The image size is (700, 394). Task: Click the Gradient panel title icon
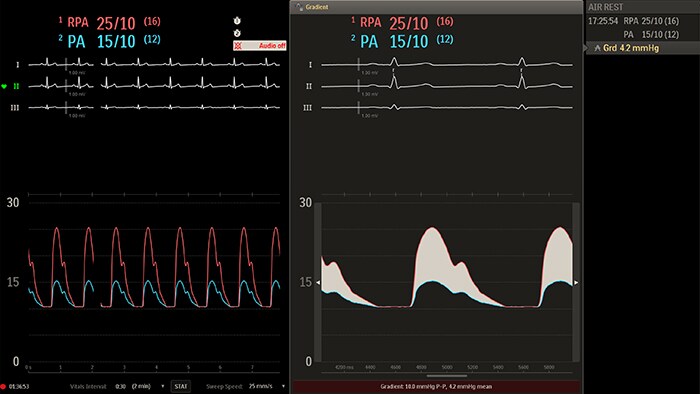click(300, 7)
